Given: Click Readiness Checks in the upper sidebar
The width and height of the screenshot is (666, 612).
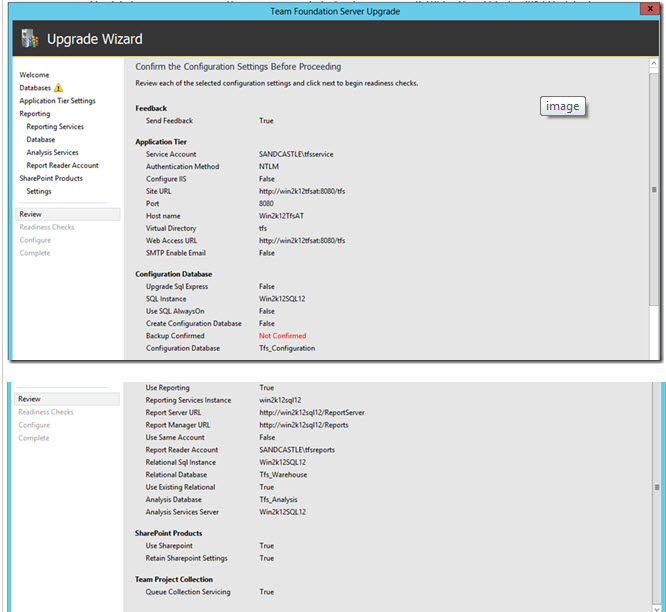Looking at the screenshot, I should click(47, 227).
